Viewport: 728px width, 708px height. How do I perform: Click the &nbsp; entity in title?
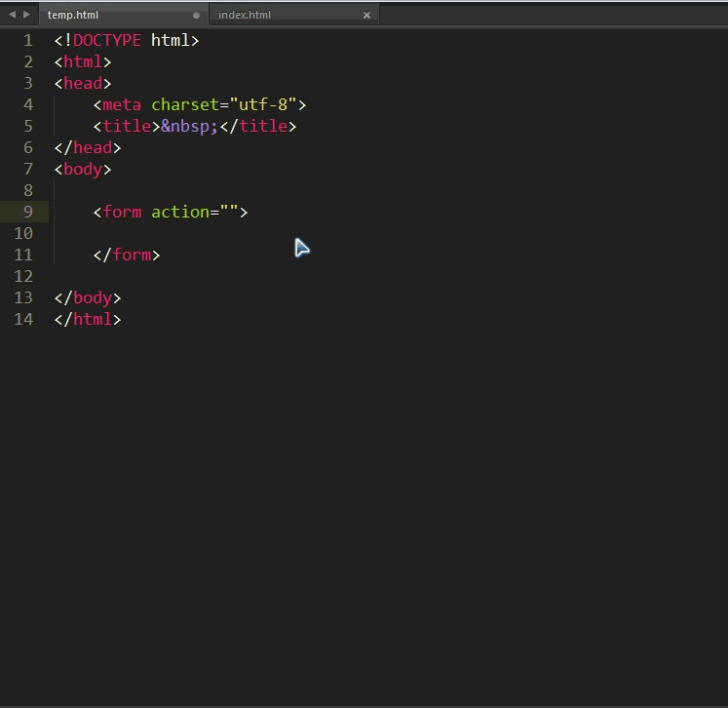[189, 126]
